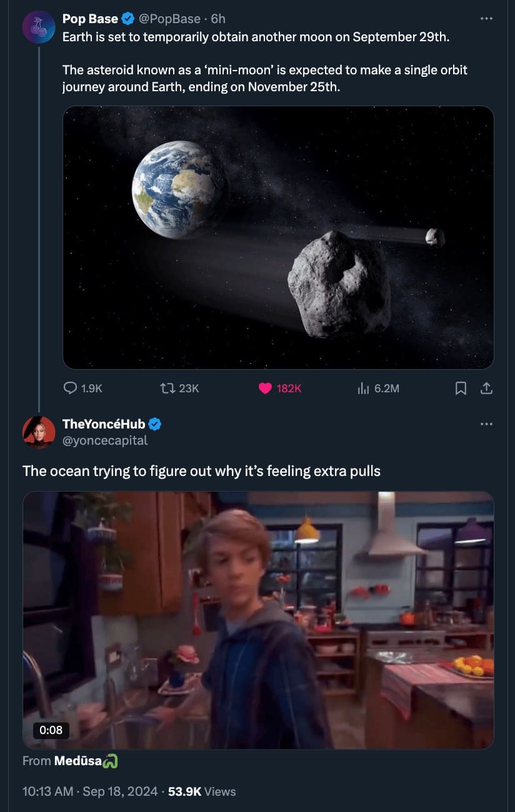Click the repost icon showing 23K

point(167,389)
